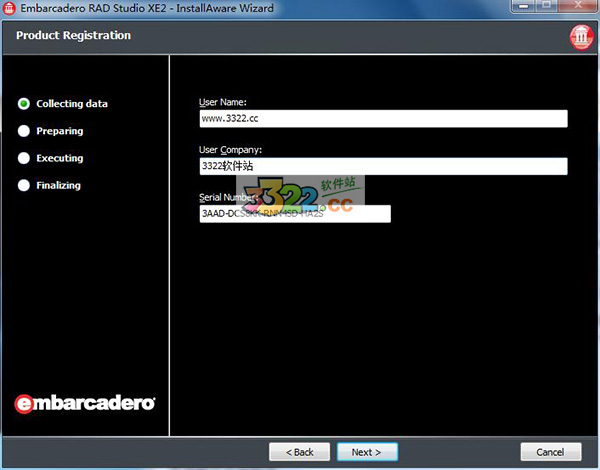Click the Next > button

[367, 452]
